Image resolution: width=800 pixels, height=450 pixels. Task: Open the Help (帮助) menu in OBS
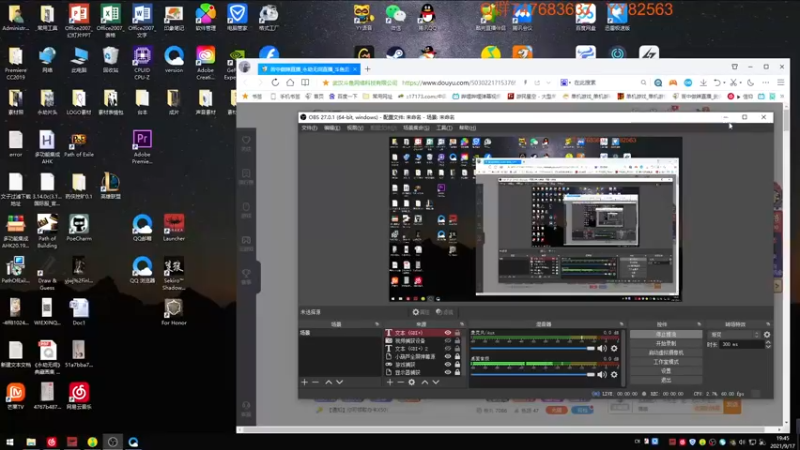[467, 128]
